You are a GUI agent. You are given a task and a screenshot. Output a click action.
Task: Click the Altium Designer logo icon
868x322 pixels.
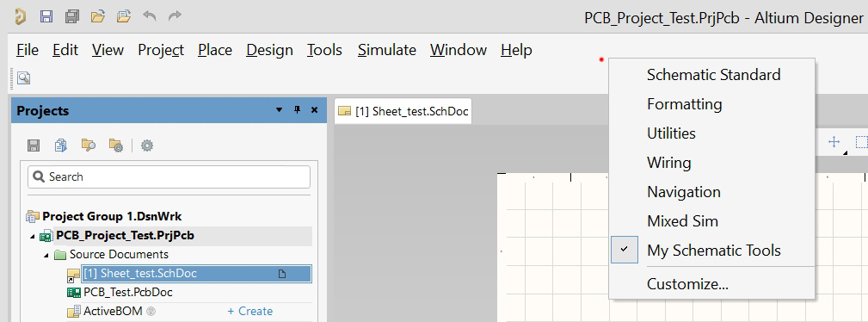click(x=20, y=16)
